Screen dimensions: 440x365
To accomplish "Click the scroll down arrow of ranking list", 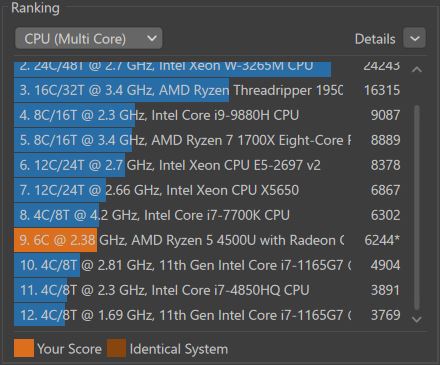I will [x=417, y=319].
